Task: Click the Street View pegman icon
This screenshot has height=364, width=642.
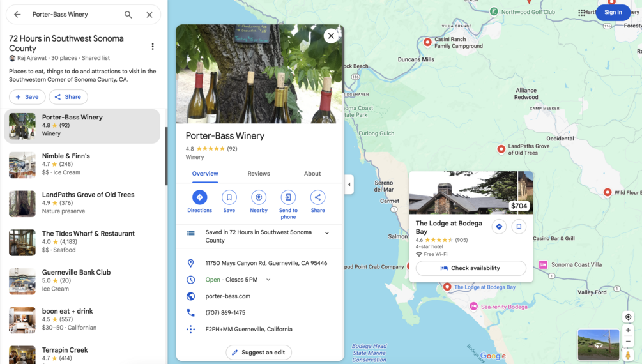Action: click(628, 354)
